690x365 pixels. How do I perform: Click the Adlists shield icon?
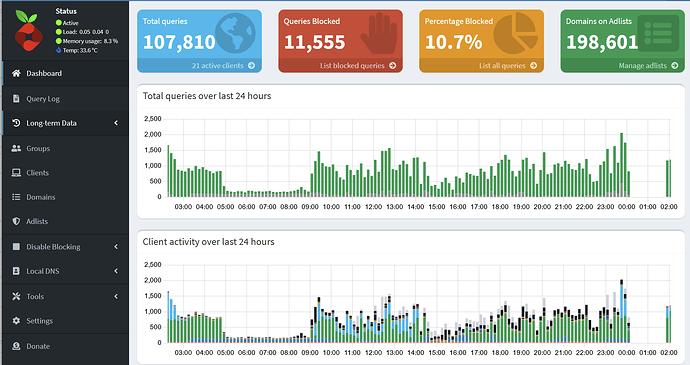pyautogui.click(x=16, y=221)
